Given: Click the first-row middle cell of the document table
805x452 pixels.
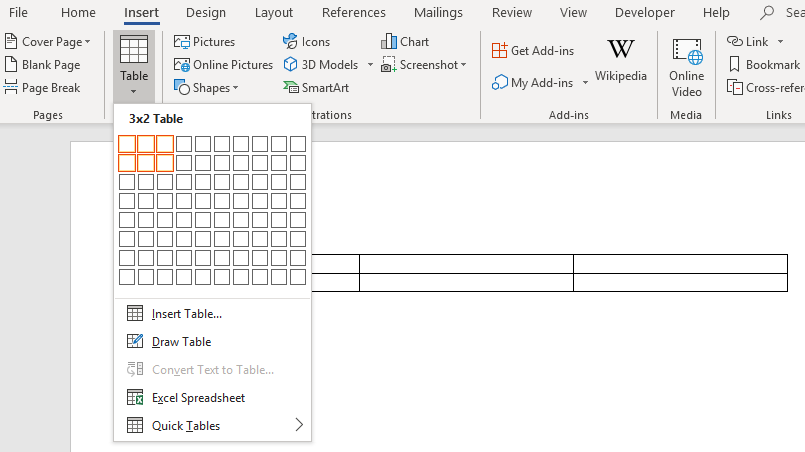Looking at the screenshot, I should coord(466,263).
